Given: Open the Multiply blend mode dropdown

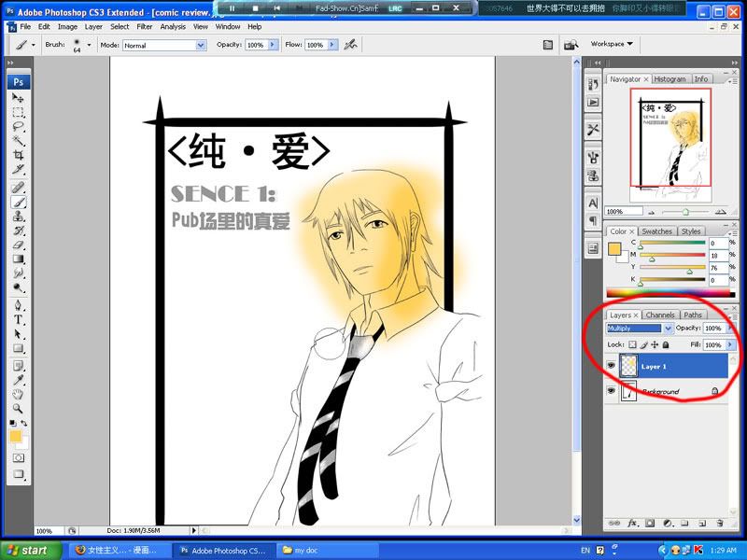Looking at the screenshot, I should point(640,329).
